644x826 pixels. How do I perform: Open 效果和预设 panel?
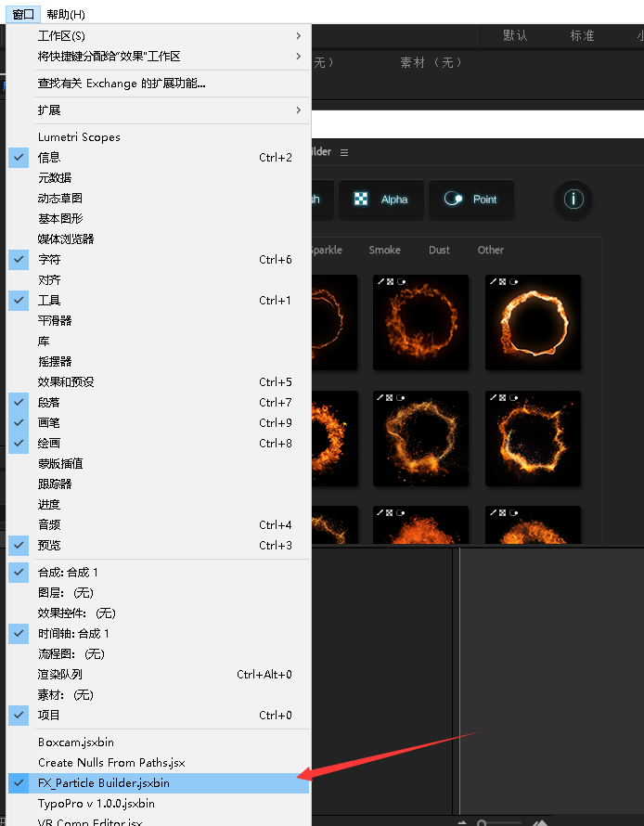point(159,382)
